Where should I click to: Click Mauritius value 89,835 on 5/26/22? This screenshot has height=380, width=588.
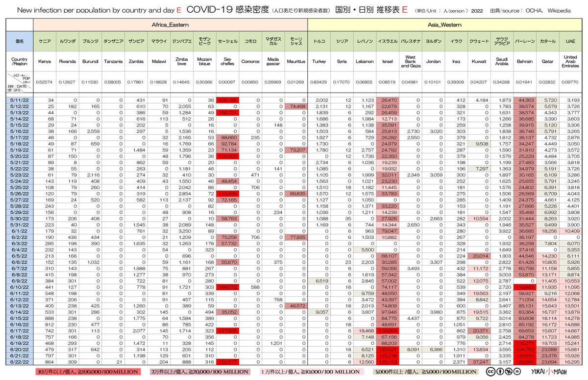(296, 194)
